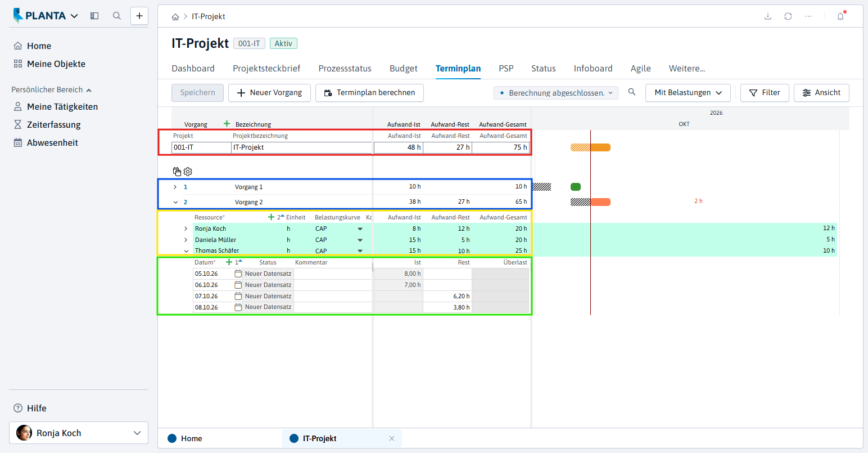The height and width of the screenshot is (453, 868).
Task: Open Ronja Koch user menu at sidebar bottom
Action: (79, 433)
